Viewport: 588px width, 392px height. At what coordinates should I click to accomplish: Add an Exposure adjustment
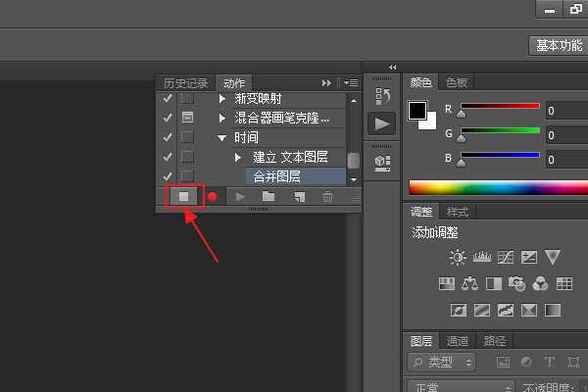529,258
